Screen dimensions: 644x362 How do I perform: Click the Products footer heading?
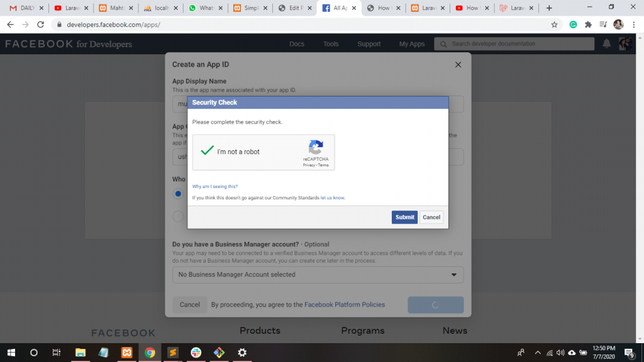point(260,331)
